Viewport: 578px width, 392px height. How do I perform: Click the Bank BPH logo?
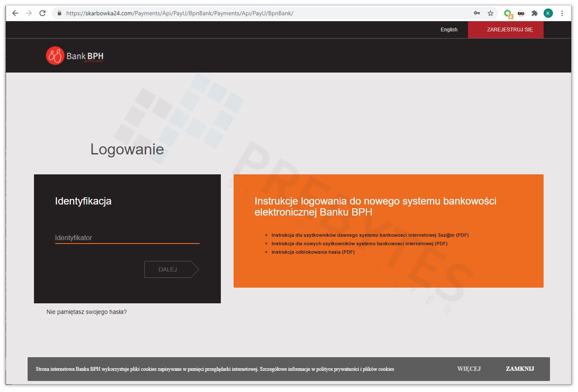(75, 56)
